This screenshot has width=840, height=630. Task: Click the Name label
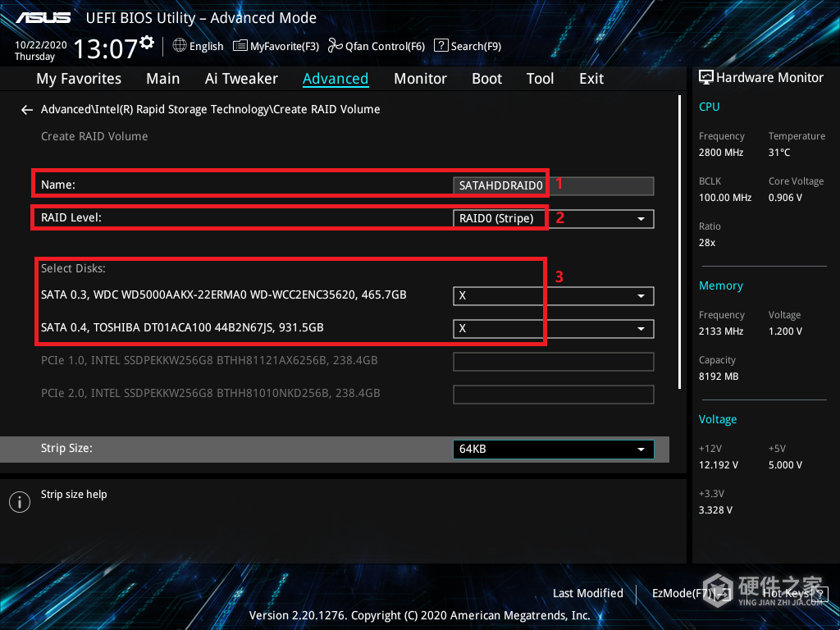[x=58, y=185]
